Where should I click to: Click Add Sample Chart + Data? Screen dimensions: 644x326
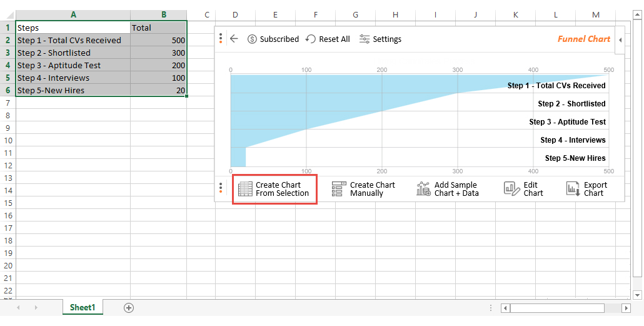point(448,189)
